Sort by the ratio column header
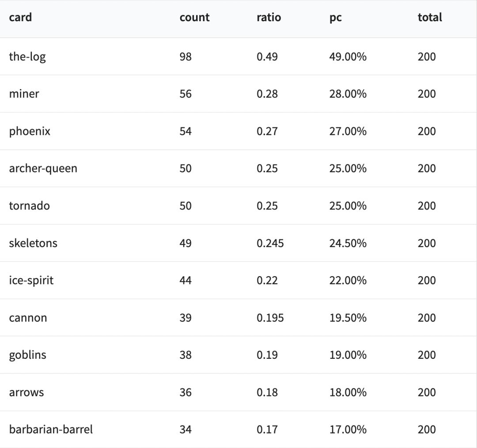The height and width of the screenshot is (448, 477). pyautogui.click(x=269, y=17)
